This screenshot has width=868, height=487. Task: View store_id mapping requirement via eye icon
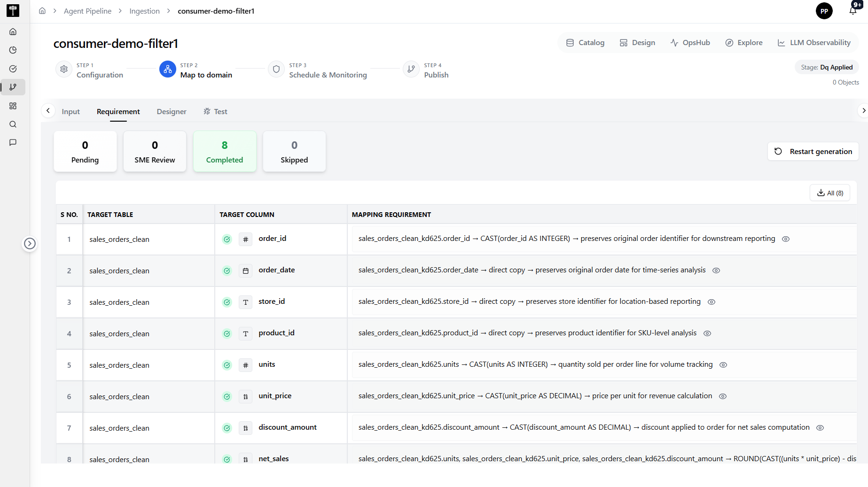point(712,302)
